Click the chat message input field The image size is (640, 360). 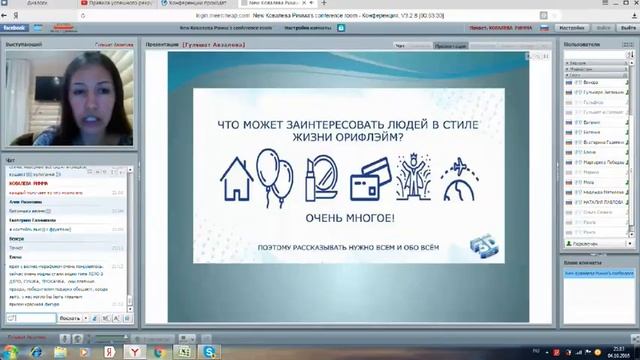pyautogui.click(x=31, y=318)
